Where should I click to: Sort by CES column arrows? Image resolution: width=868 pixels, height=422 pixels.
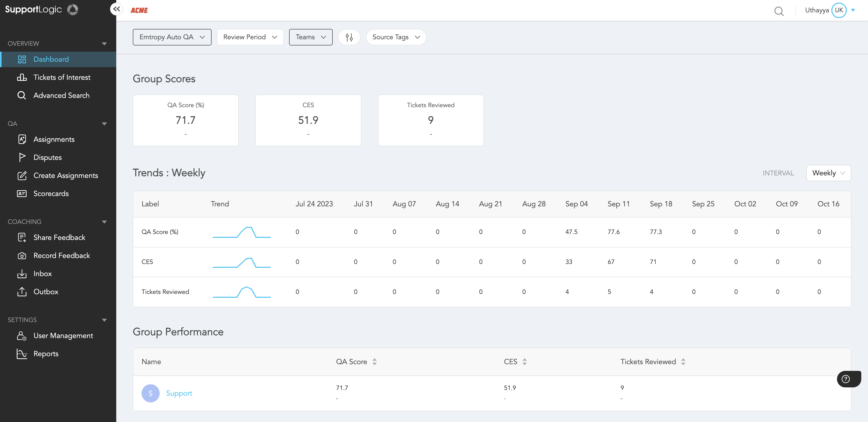[525, 362]
